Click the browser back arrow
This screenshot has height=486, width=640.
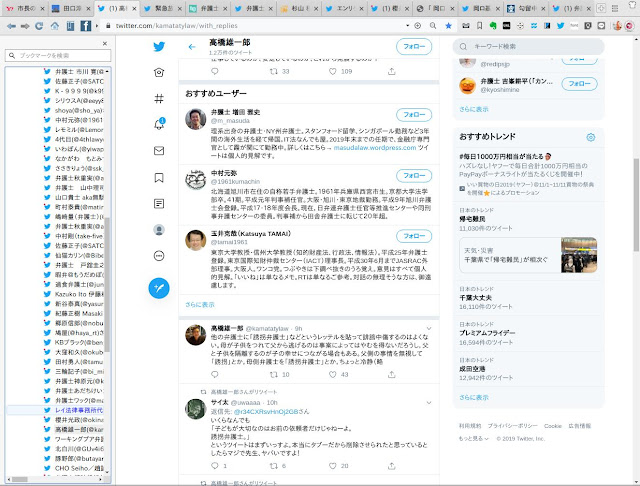[11, 26]
